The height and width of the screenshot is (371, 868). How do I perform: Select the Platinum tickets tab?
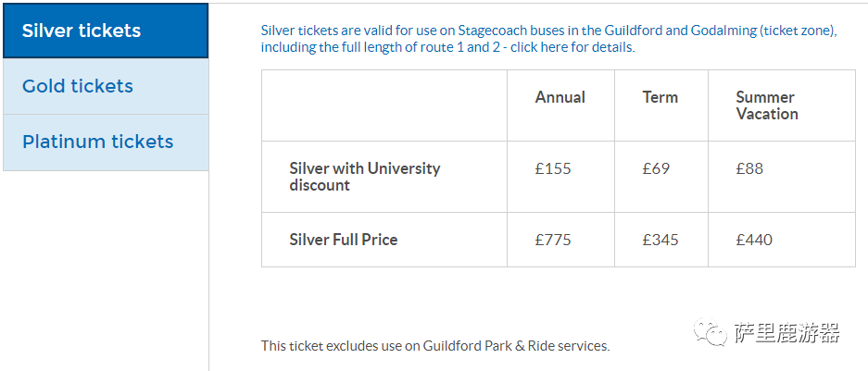pos(97,142)
